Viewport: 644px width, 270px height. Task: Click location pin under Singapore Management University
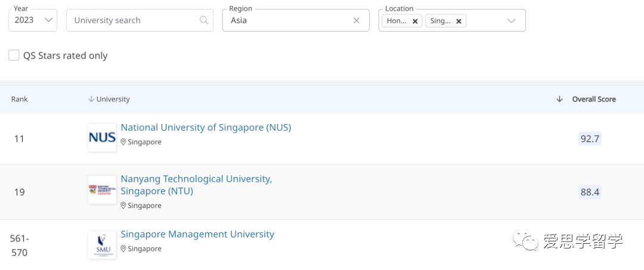pos(123,249)
